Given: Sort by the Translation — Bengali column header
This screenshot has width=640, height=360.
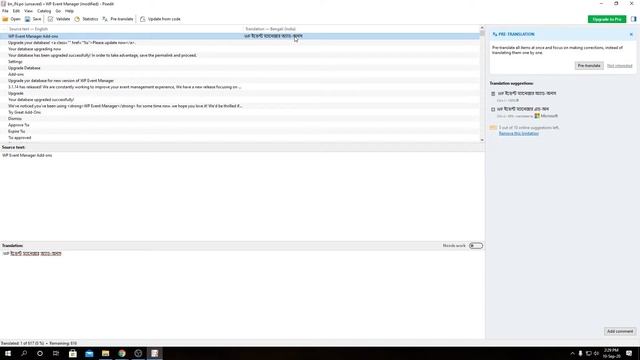Looking at the screenshot, I should click(361, 29).
